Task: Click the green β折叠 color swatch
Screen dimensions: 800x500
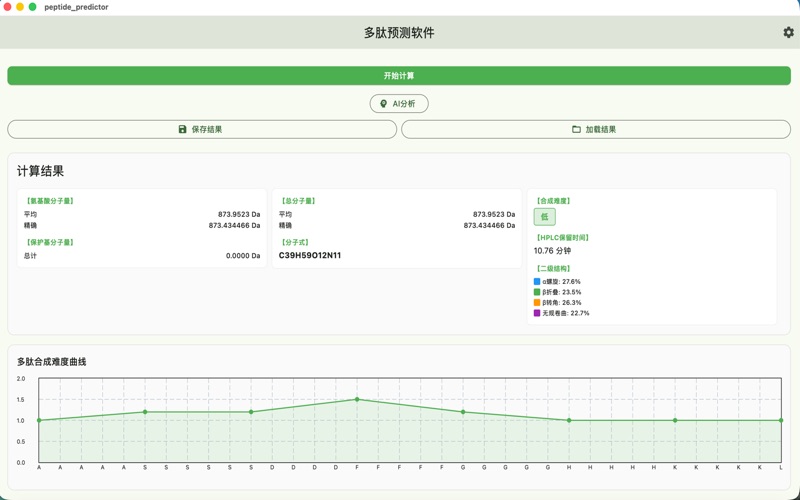Action: point(537,292)
